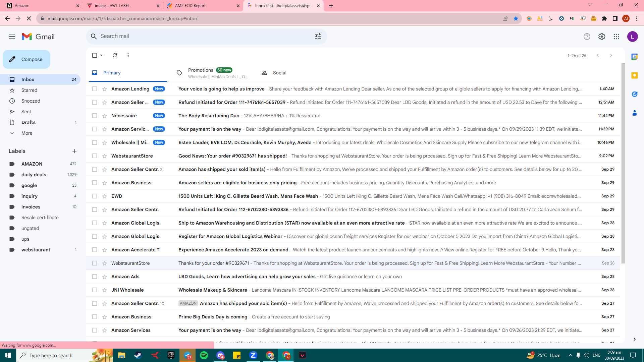The image size is (644, 362).
Task: Switch to the Promotions tab
Action: 213,73
